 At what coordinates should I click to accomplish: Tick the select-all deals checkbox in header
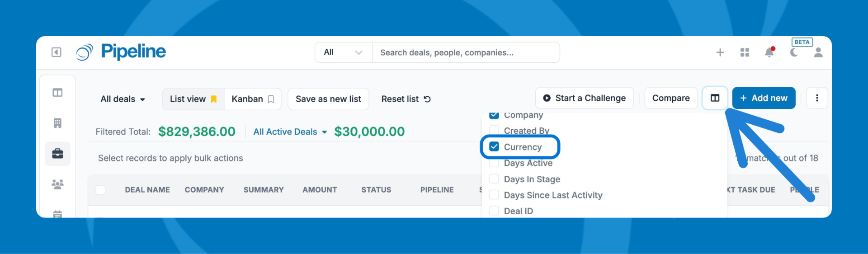coord(100,190)
